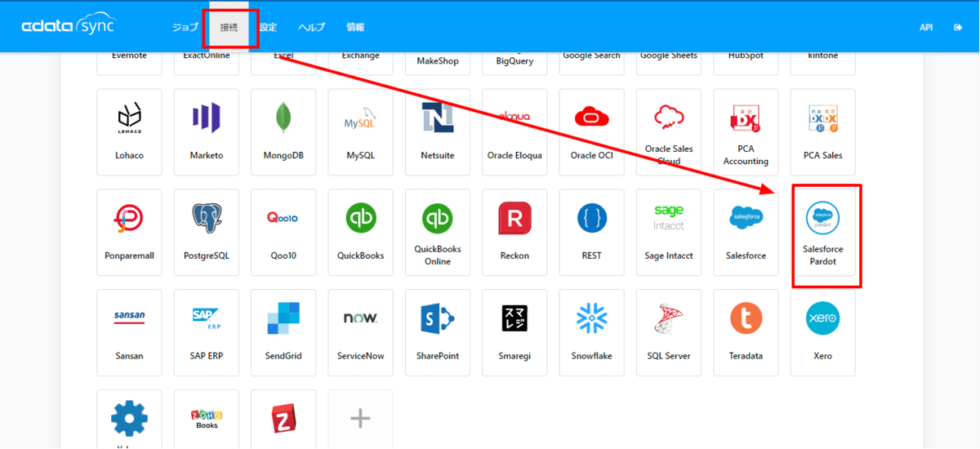Choose the Salesforce cloud icon
The width and height of the screenshot is (980, 449).
746,218
